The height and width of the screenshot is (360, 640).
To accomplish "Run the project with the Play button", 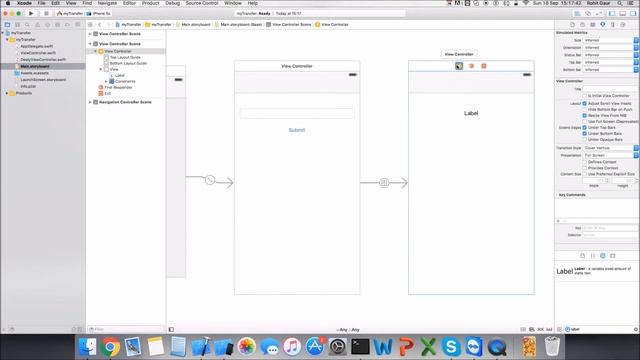I will (x=31, y=13).
